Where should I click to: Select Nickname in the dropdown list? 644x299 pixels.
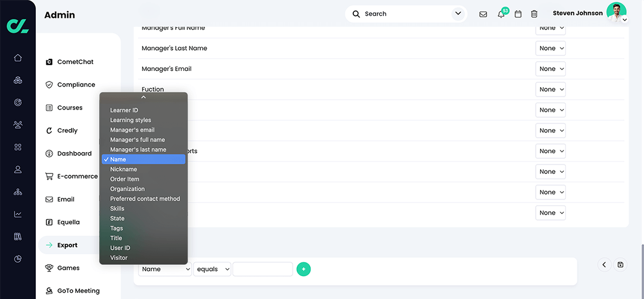tap(143, 169)
